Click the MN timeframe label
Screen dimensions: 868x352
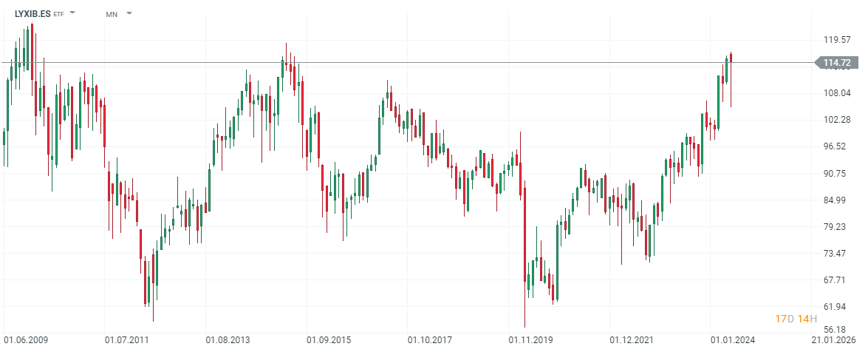coord(112,14)
